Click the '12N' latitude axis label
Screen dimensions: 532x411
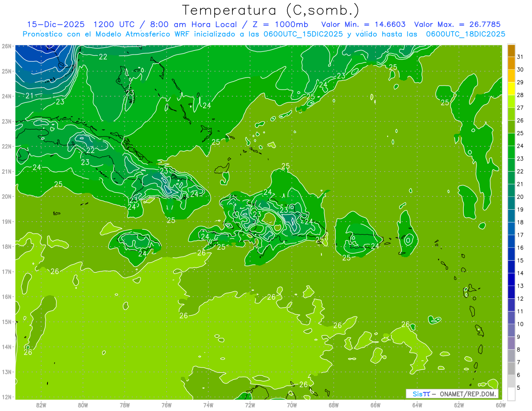point(7,397)
